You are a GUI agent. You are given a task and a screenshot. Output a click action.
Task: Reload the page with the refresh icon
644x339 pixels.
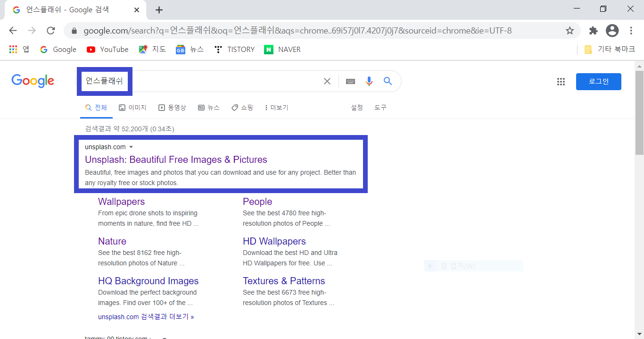click(50, 31)
